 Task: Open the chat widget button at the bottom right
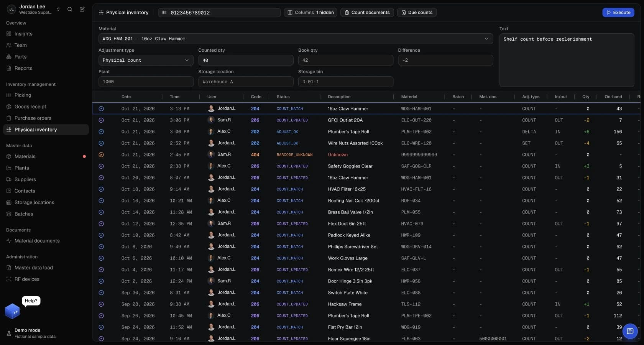630,331
